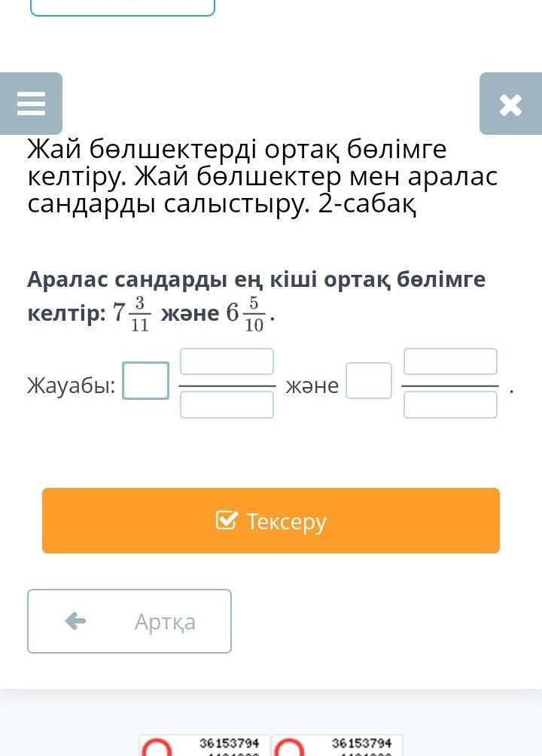
Task: Go back with the Артқа button
Action: [x=129, y=621]
